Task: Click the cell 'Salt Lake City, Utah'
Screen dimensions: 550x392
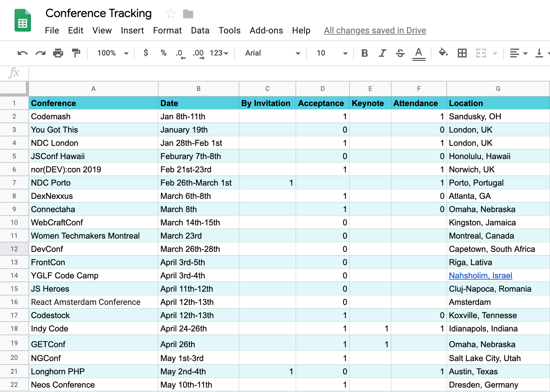Action: [x=498, y=358]
